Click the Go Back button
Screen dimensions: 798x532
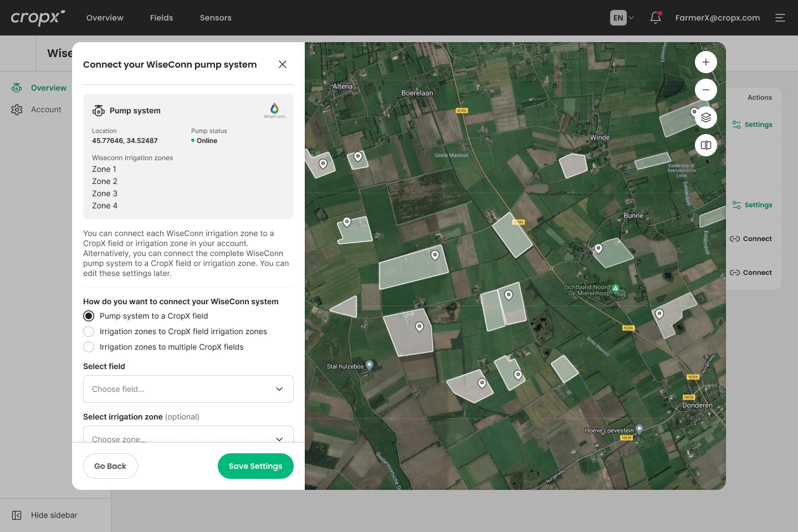coord(110,466)
